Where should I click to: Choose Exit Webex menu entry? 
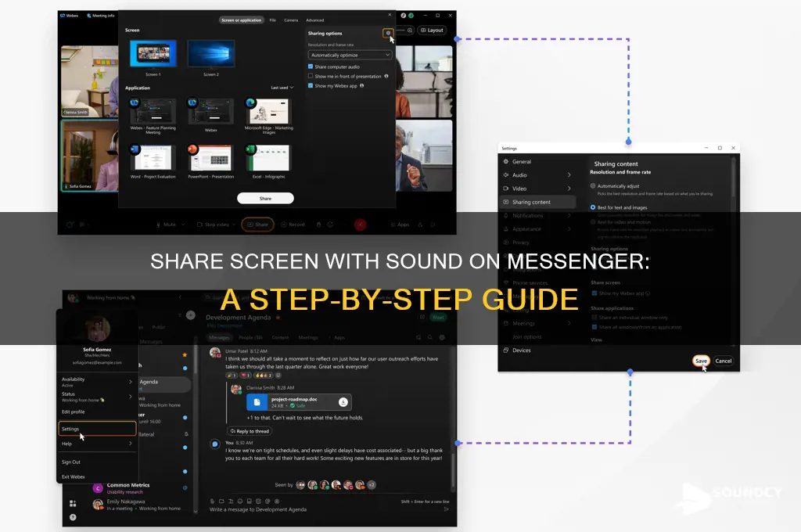tap(73, 476)
